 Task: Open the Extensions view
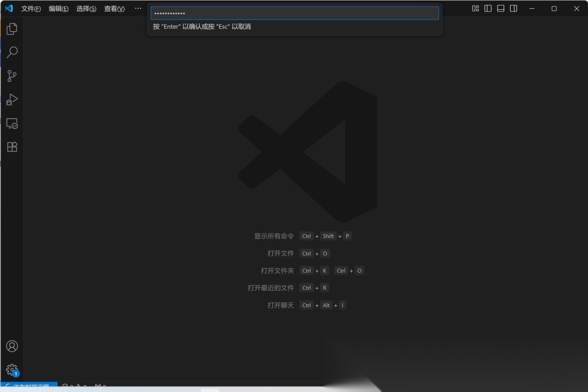coord(12,146)
